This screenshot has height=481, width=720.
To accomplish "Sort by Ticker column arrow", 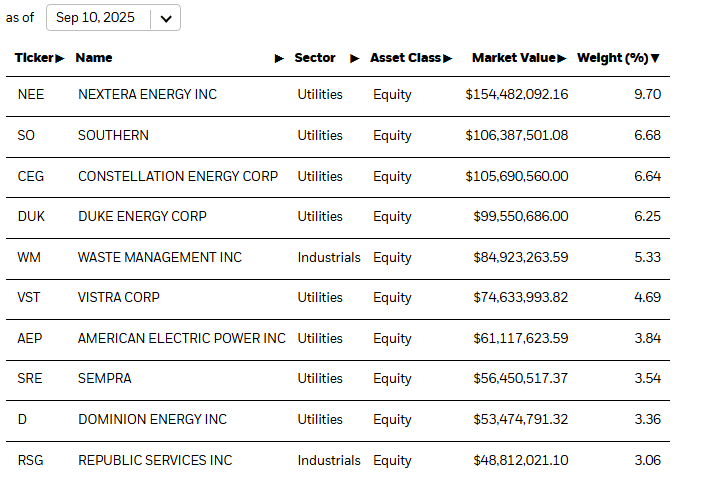I will click(x=60, y=58).
